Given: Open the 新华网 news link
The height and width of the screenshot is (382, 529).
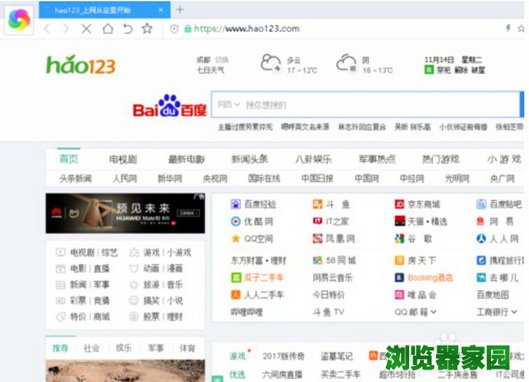Looking at the screenshot, I should [170, 178].
